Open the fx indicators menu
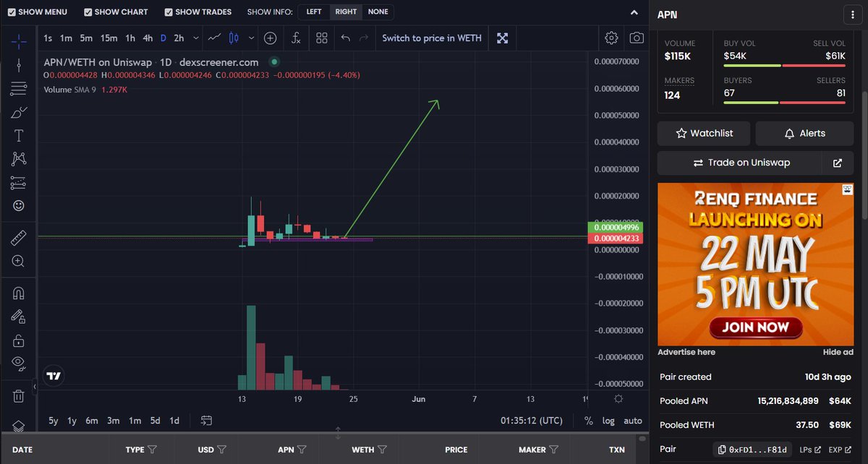The image size is (868, 464). point(297,38)
